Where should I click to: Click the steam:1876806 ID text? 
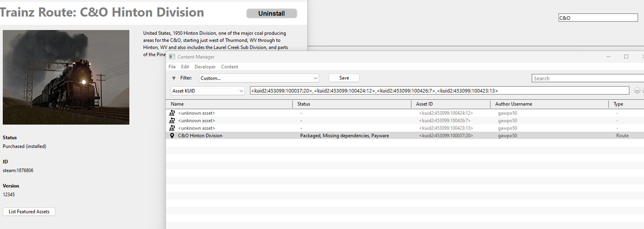[x=18, y=171]
